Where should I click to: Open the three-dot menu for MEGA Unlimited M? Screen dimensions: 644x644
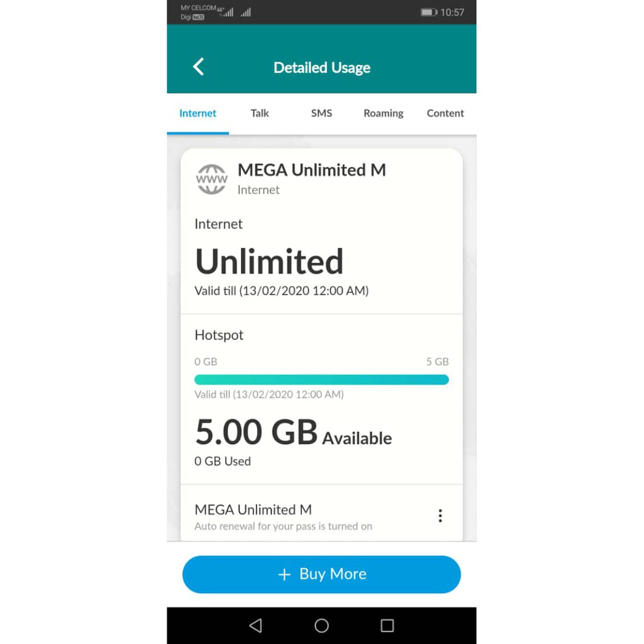(440, 516)
